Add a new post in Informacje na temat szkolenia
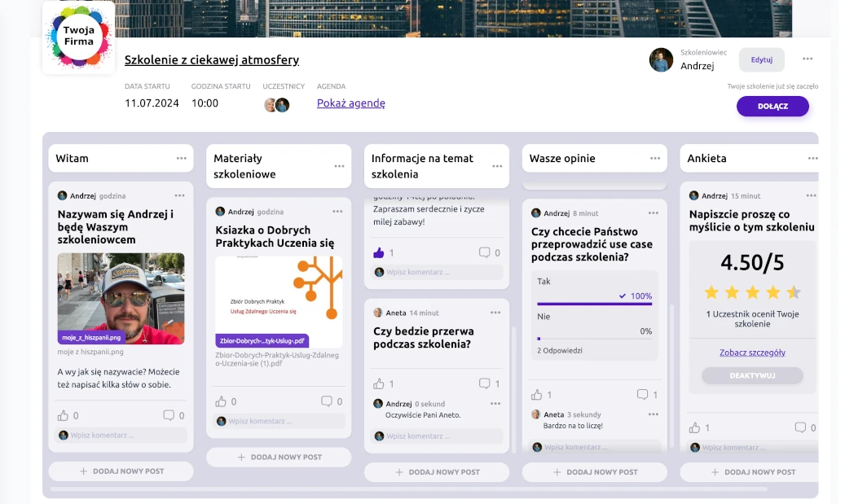867x504 pixels. pyautogui.click(x=437, y=472)
